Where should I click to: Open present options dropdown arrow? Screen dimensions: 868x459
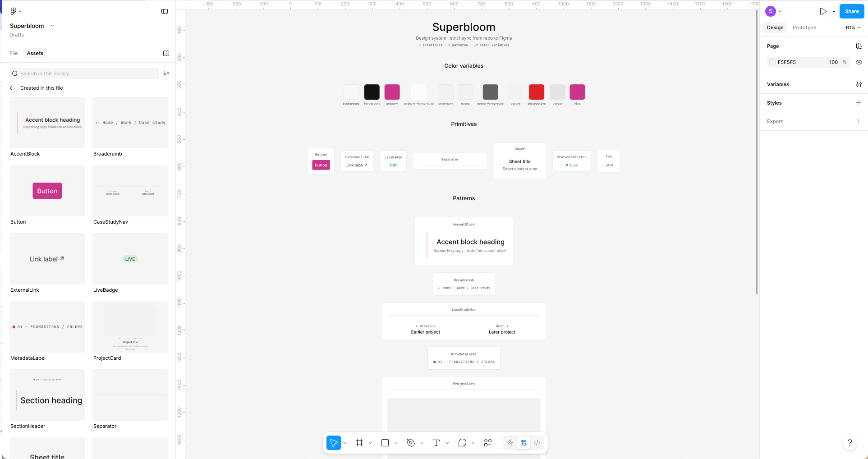pos(834,11)
